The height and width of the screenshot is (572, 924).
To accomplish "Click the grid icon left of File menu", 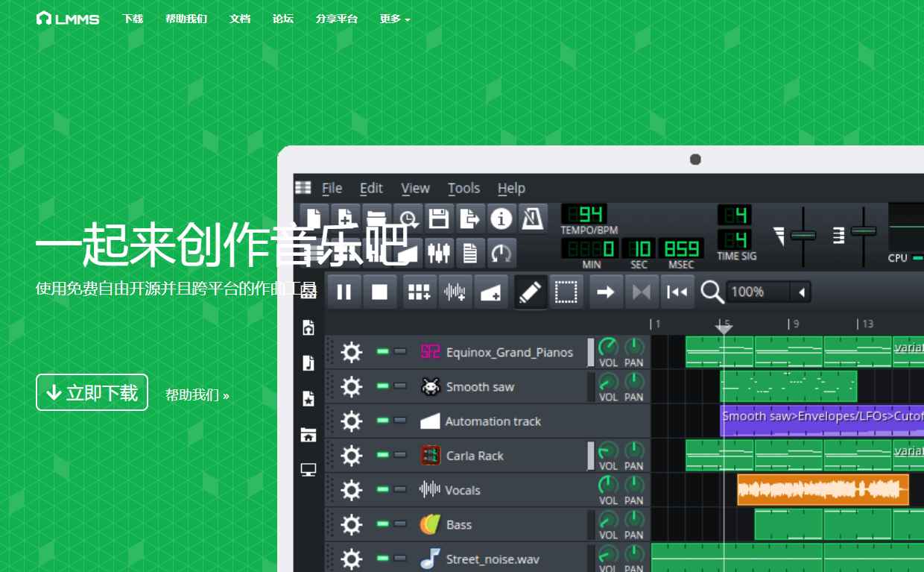I will [303, 187].
